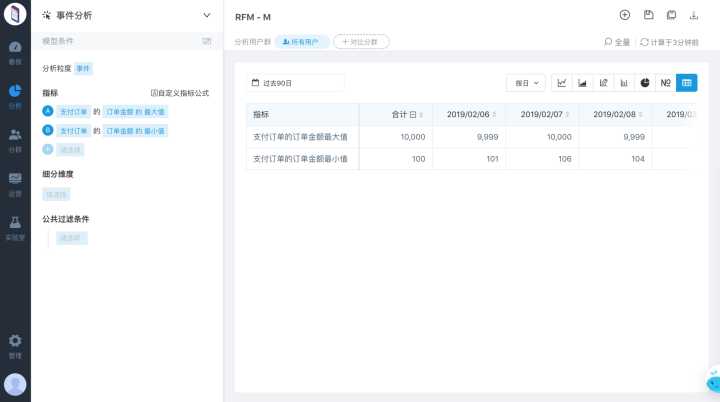This screenshot has width=720, height=402.
Task: Open 分析 in the left sidebar
Action: tap(15, 97)
